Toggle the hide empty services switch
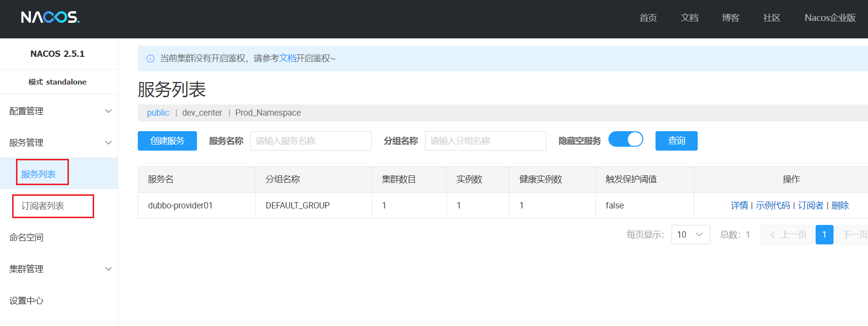The width and height of the screenshot is (868, 326). [x=625, y=139]
